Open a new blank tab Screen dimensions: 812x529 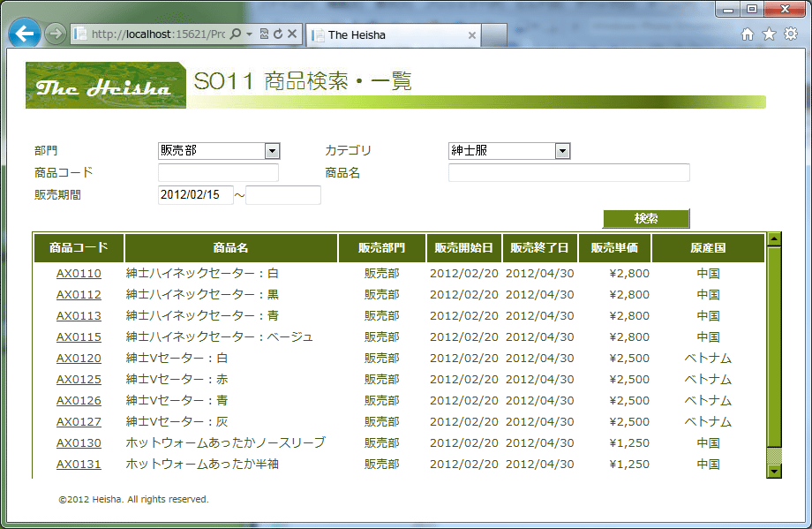(x=494, y=35)
